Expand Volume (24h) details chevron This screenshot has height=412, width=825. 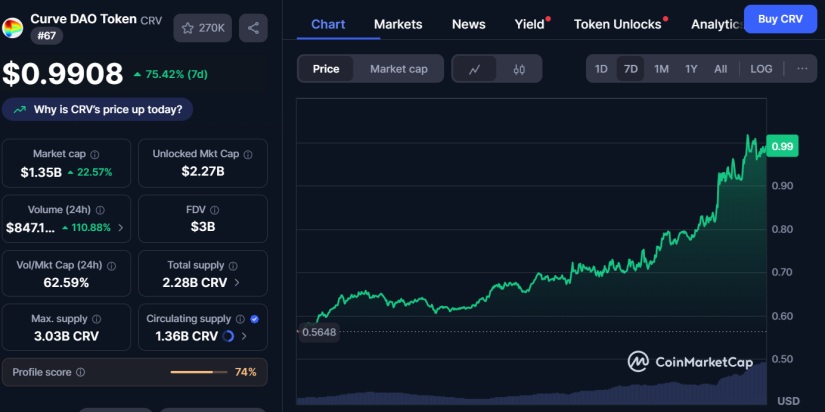[121, 228]
